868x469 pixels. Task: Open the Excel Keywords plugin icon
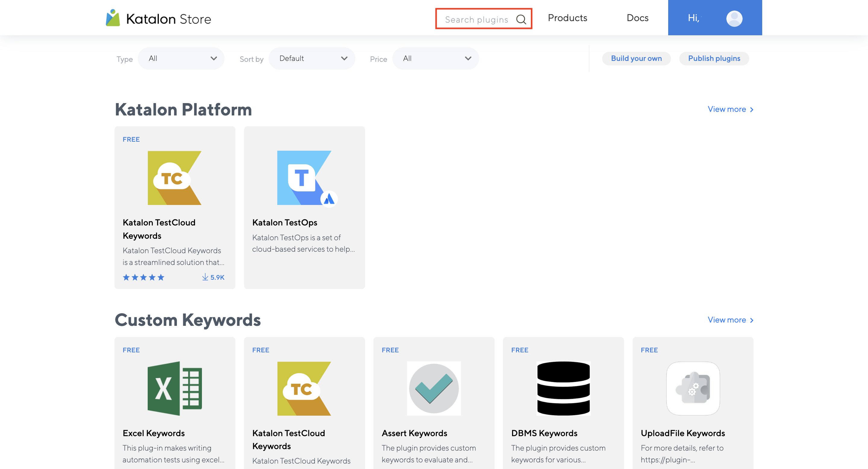[175, 388]
